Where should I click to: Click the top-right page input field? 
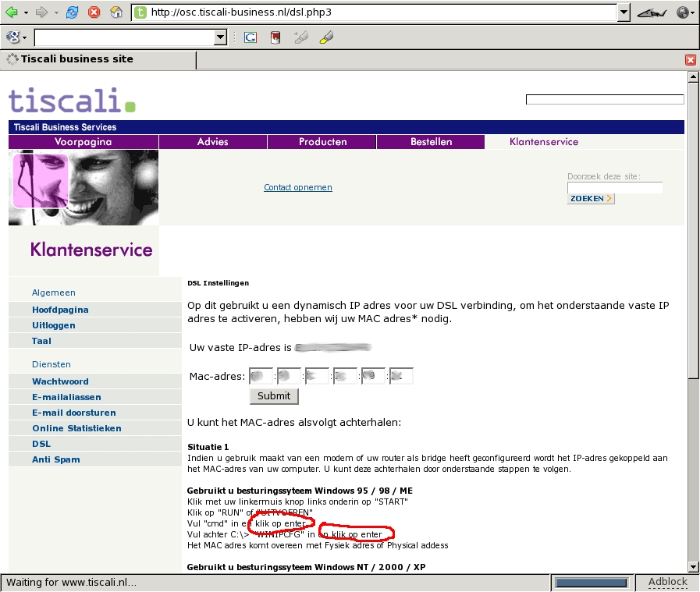pos(605,99)
